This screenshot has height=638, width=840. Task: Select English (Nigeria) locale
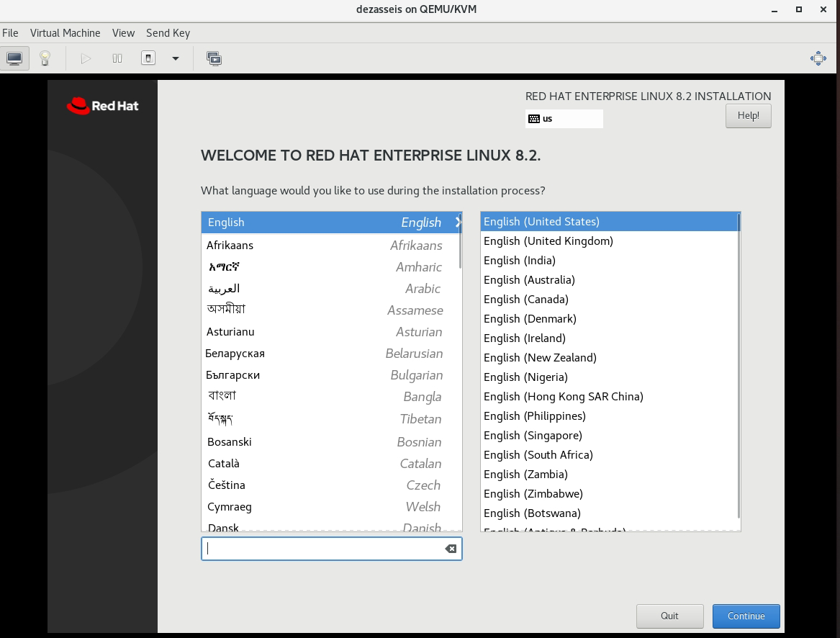coord(609,377)
